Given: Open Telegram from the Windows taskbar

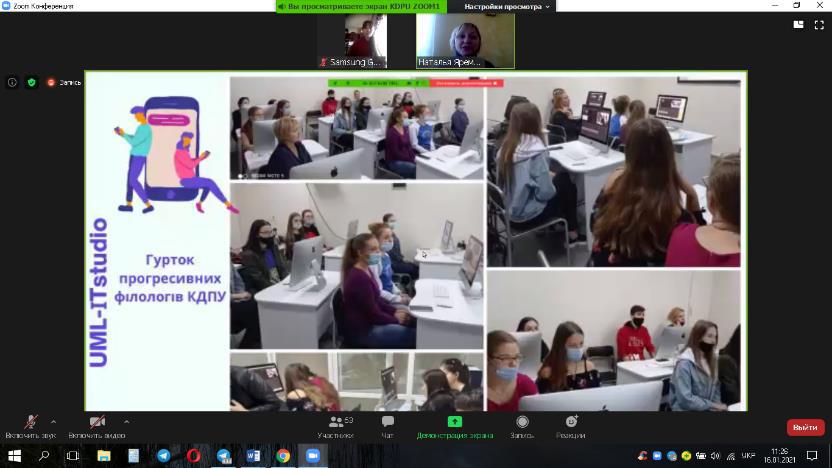Looking at the screenshot, I should click(163, 455).
